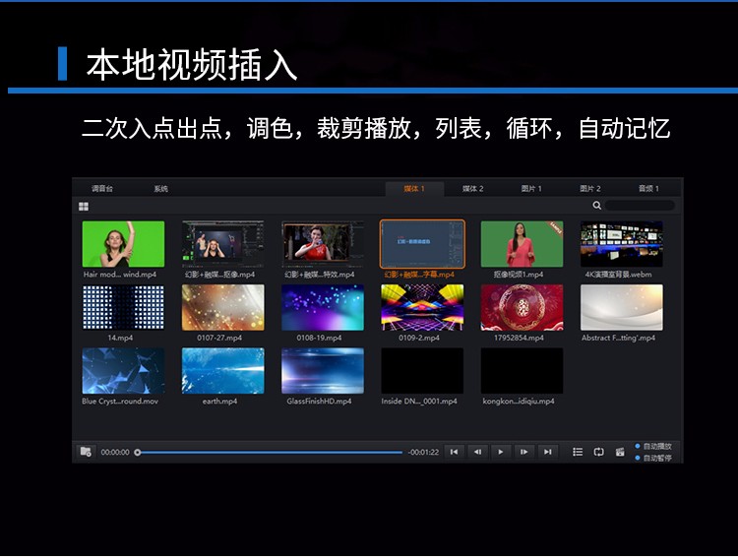Screen dimensions: 738x560
Task: Click the clip settings icon beside loop
Action: [x=620, y=452]
